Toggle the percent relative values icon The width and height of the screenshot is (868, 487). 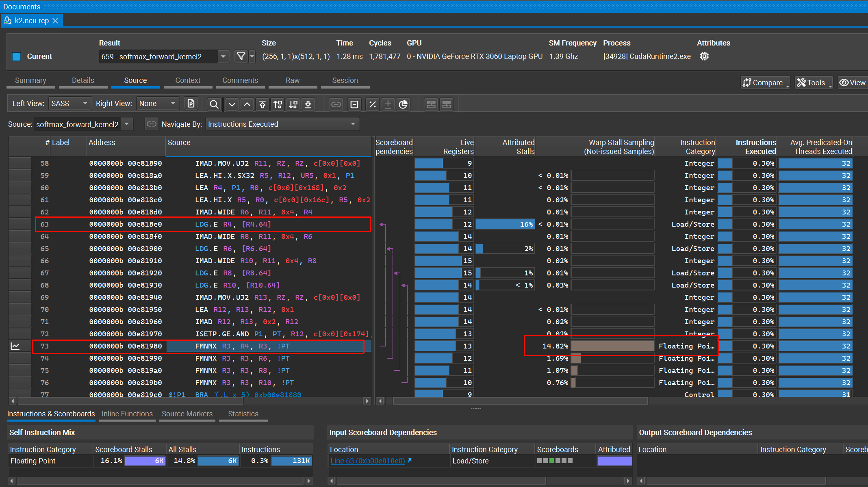tap(372, 104)
